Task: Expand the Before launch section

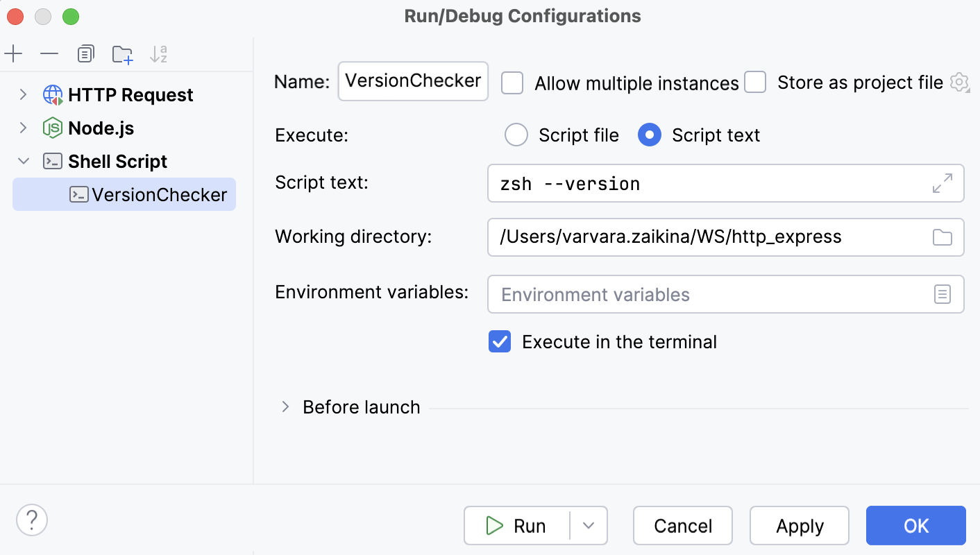Action: coord(285,407)
